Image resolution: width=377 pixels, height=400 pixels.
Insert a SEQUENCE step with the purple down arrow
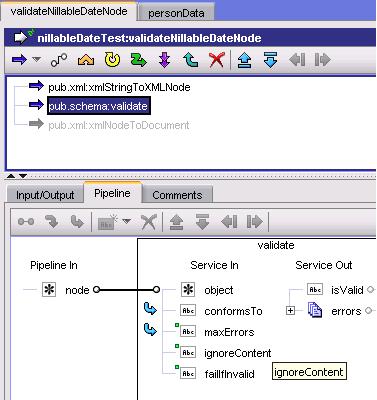164,60
